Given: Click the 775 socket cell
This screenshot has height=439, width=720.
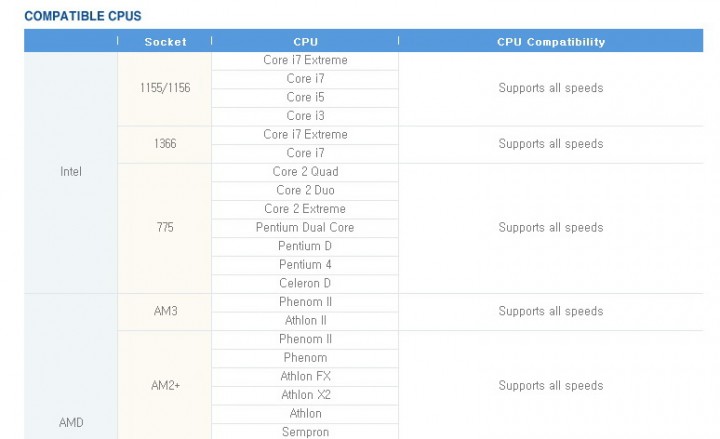Looking at the screenshot, I should click(x=165, y=228).
